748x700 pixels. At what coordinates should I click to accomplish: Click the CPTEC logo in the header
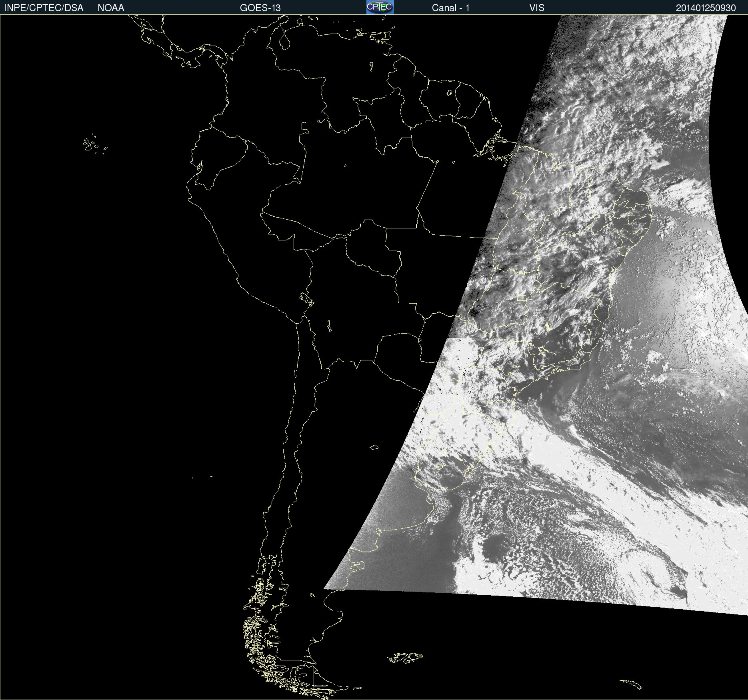[x=380, y=7]
